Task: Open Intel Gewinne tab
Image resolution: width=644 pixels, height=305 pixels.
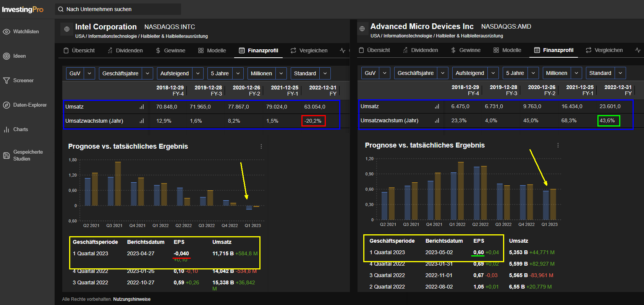Action: (170, 50)
